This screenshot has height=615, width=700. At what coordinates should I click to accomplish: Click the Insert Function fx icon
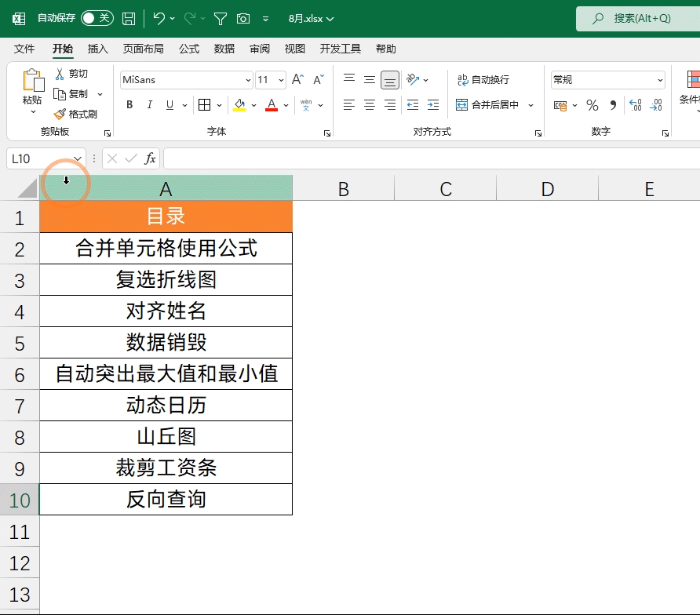[150, 158]
